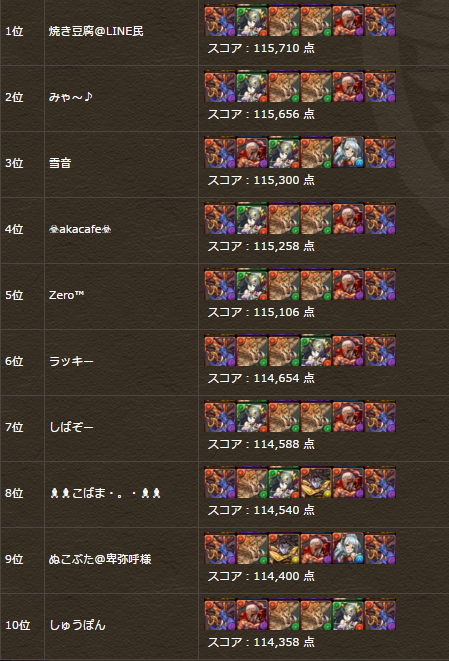Click player name ぬこぶた@卑弥呼様
Image resolution: width=449 pixels, height=661 pixels.
pos(100,559)
